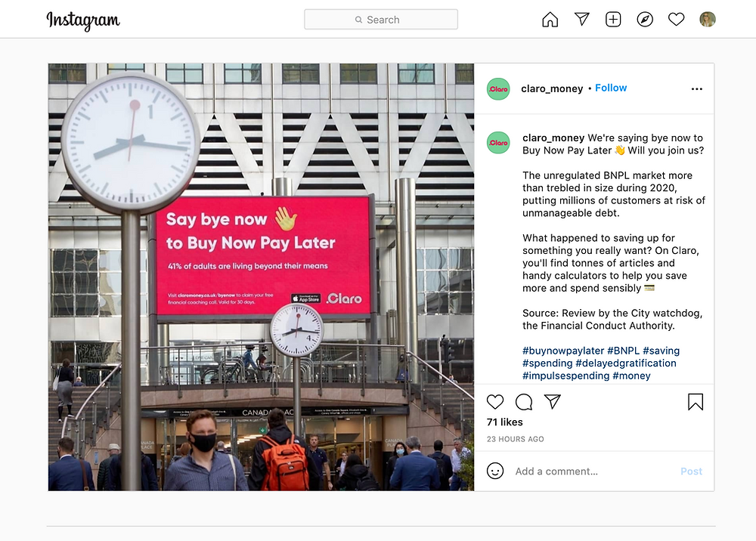Like the post with heart icon above likes count

point(495,402)
